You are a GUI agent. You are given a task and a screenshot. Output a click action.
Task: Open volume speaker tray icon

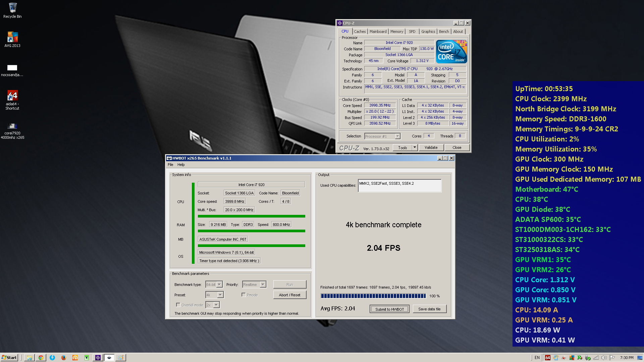click(604, 358)
